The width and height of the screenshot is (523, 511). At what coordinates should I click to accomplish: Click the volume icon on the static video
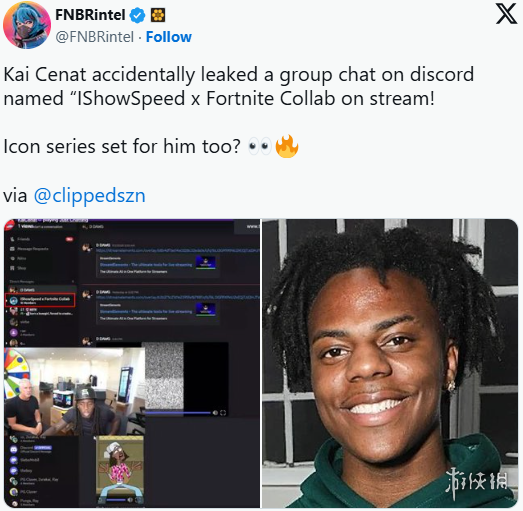[215, 413]
